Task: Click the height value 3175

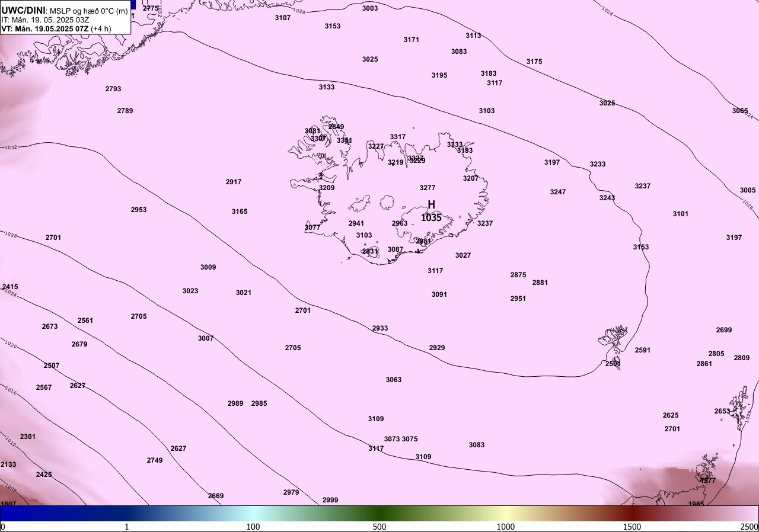Action: point(534,62)
